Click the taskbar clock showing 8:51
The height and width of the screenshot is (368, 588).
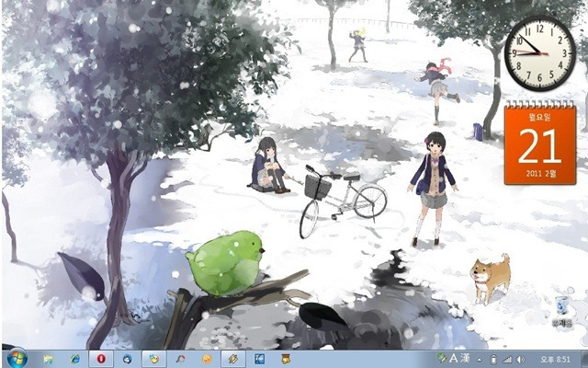point(556,360)
